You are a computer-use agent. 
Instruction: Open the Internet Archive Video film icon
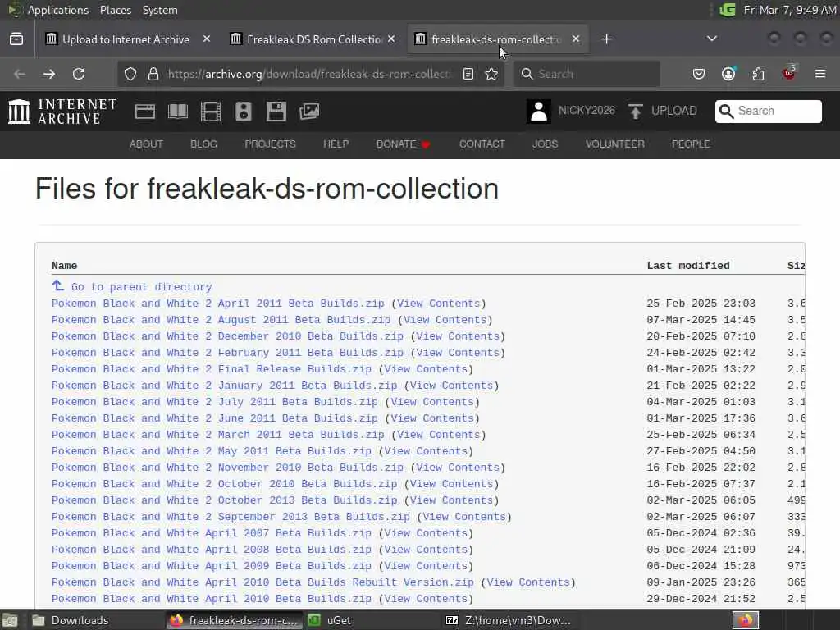211,112
